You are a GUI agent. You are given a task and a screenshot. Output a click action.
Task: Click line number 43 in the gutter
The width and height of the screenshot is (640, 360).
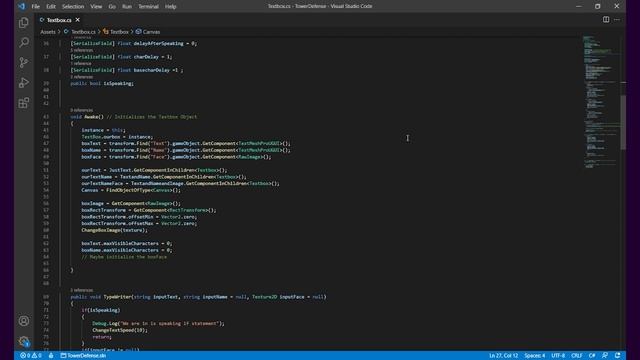pyautogui.click(x=46, y=117)
